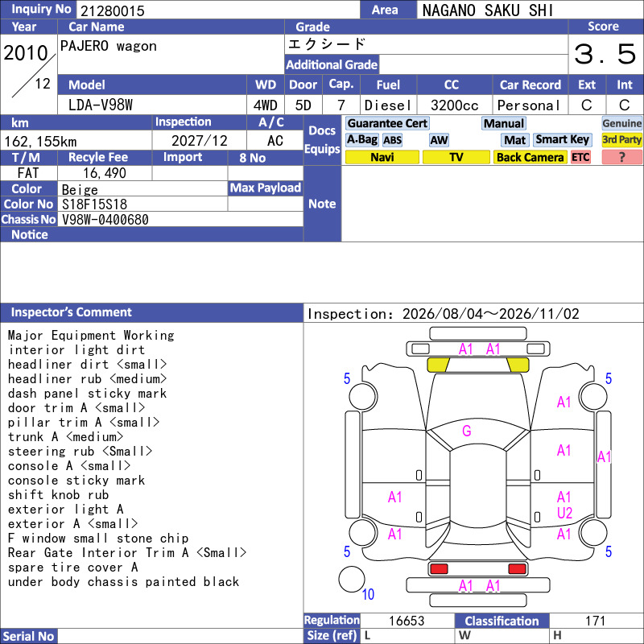
Task: Toggle the 3rd Party yellow tag
Action: point(621,139)
